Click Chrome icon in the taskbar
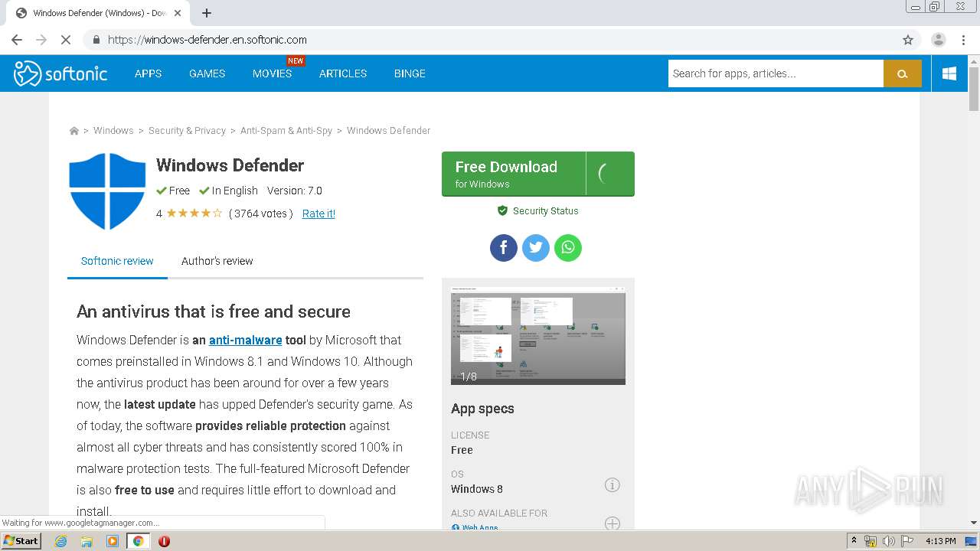Screen dimensions: 980x551 point(139,541)
